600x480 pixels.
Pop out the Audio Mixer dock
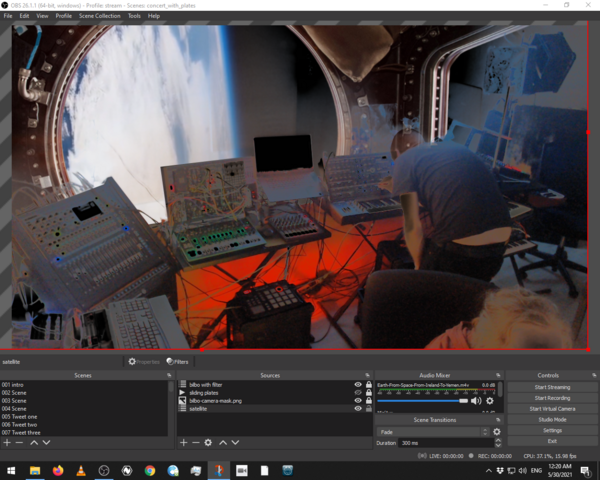click(x=498, y=375)
